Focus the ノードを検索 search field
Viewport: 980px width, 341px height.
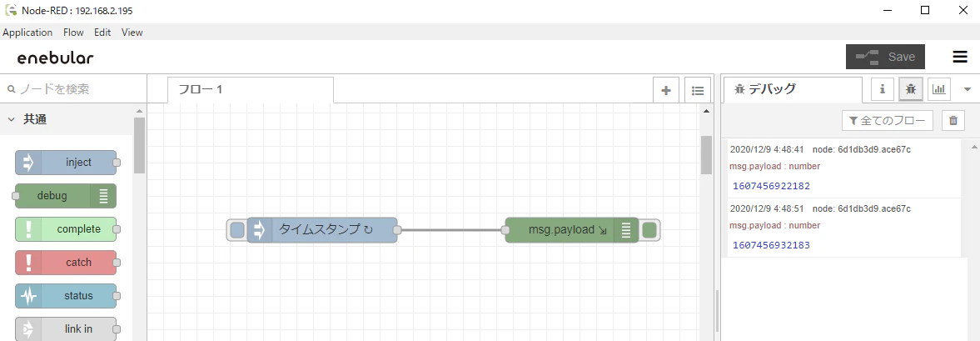pos(73,89)
